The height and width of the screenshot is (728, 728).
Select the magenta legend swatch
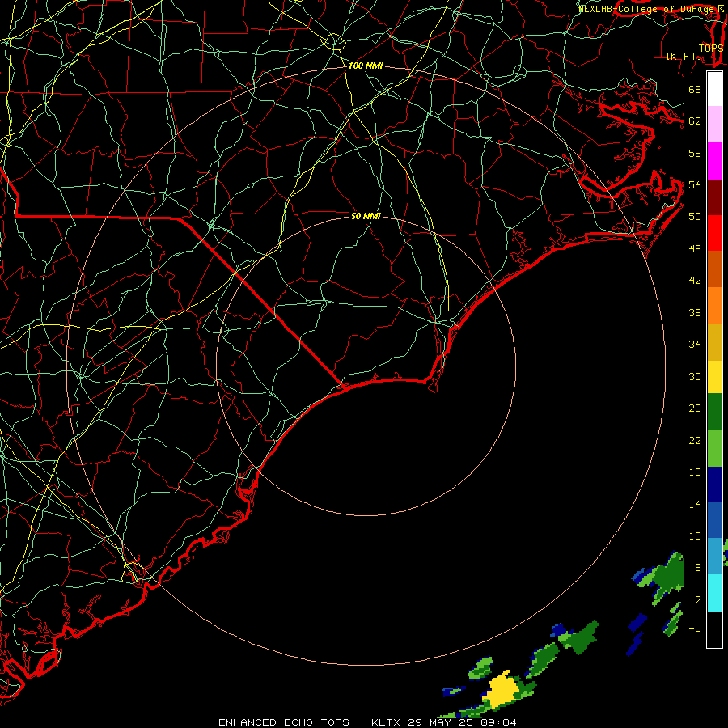click(714, 161)
